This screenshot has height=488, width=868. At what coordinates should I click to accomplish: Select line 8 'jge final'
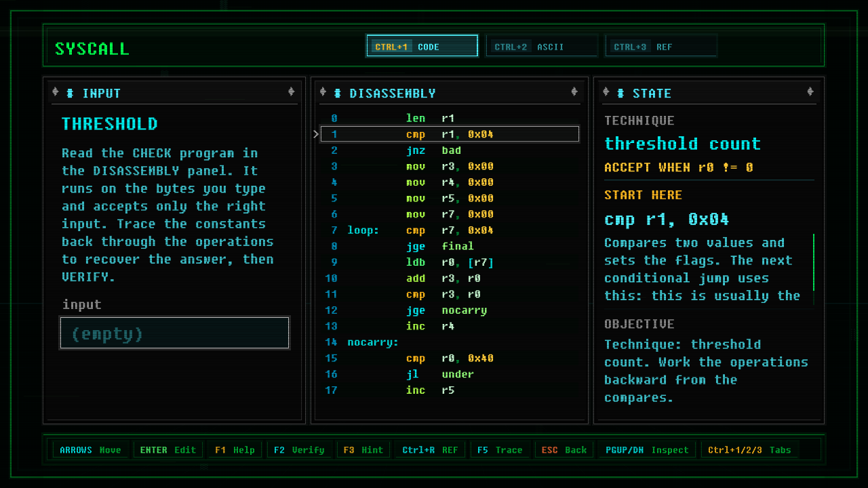[450, 246]
